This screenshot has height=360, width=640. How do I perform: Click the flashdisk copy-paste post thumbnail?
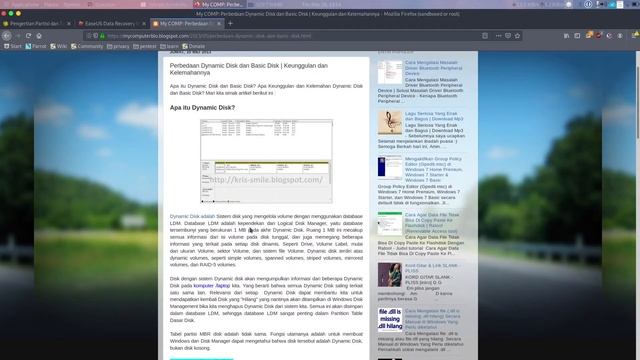(x=390, y=224)
